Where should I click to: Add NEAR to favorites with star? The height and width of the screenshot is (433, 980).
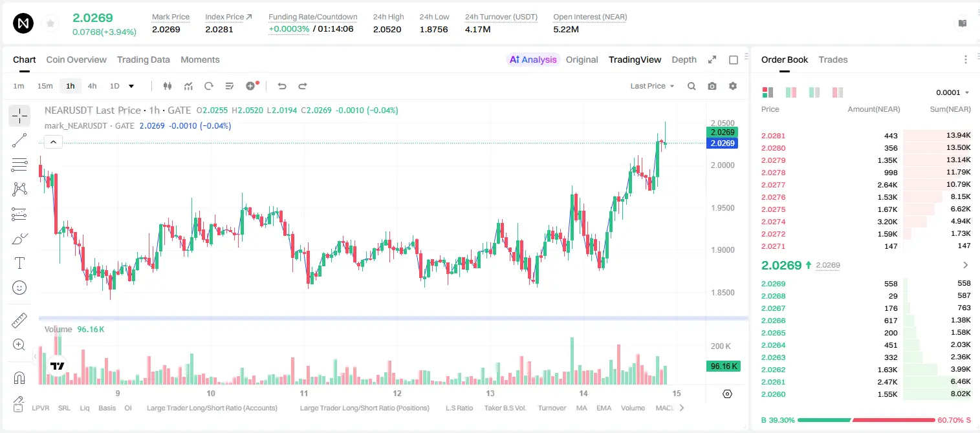click(50, 24)
